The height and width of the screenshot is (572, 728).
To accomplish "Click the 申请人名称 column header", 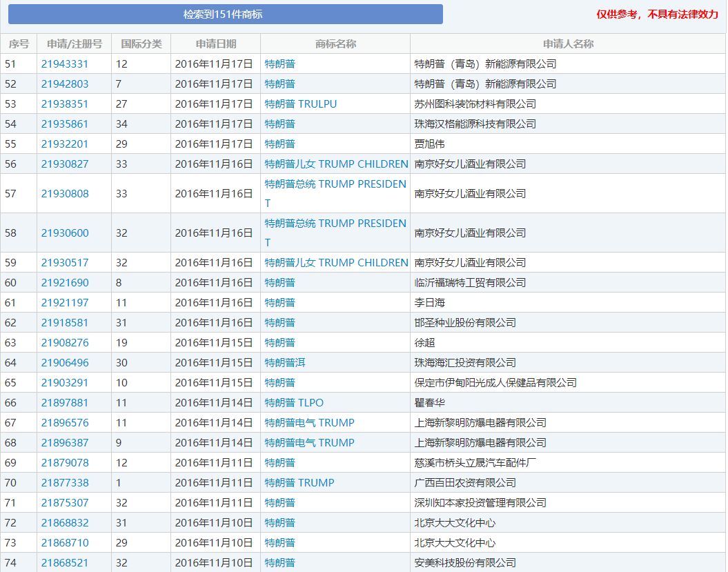I will (x=568, y=43).
